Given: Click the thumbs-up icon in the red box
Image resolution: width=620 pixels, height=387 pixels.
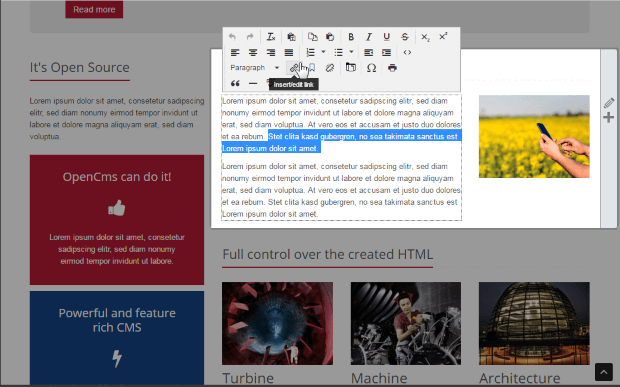Looking at the screenshot, I should click(117, 208).
